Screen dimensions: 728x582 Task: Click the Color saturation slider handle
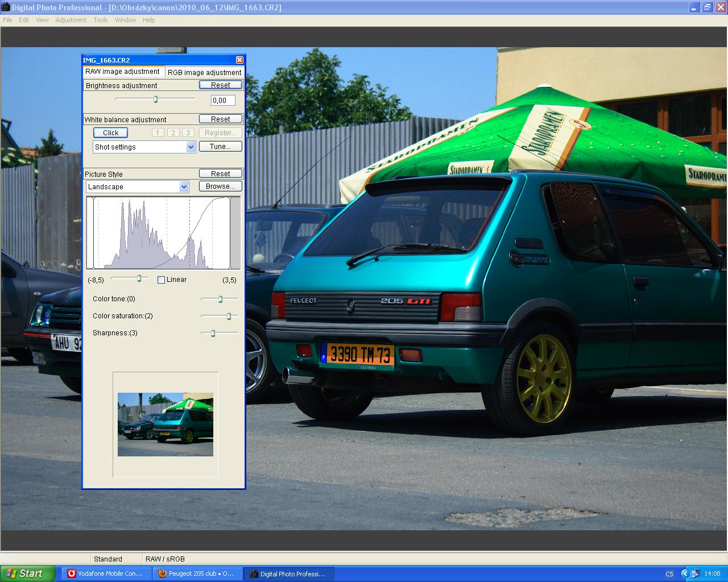point(229,316)
